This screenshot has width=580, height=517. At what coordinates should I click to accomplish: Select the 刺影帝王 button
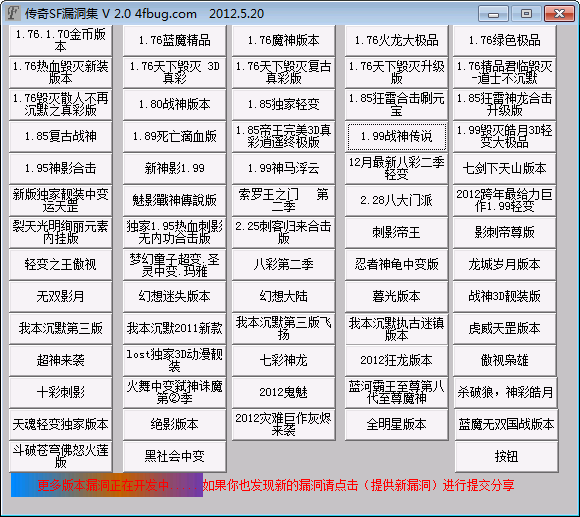[x=397, y=233]
